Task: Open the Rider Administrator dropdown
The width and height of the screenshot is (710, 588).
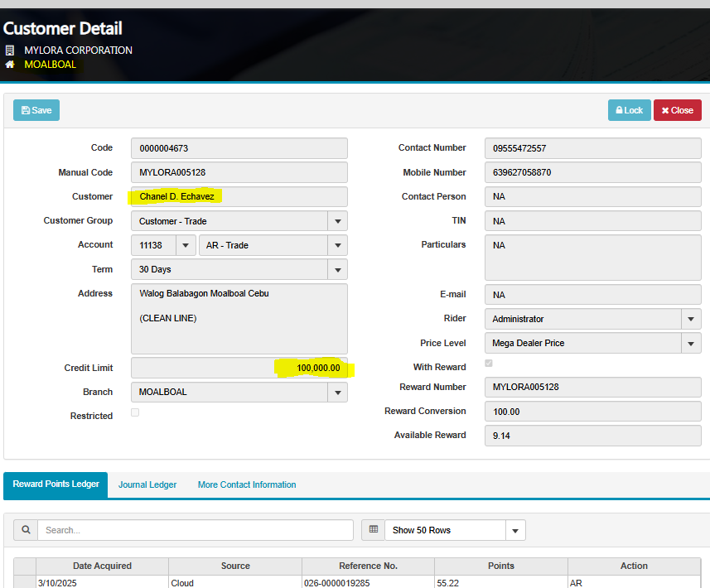Action: point(691,319)
